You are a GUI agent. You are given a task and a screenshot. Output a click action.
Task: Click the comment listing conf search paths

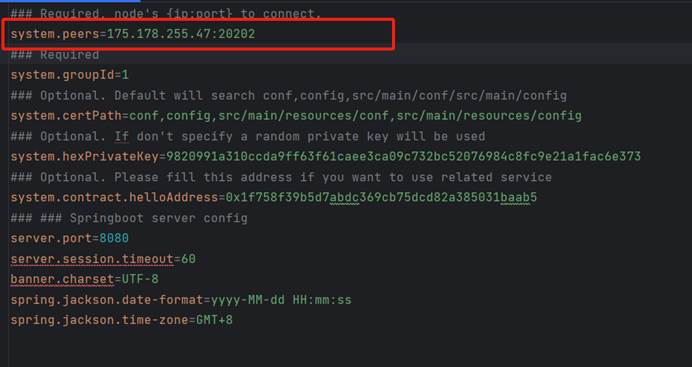(289, 96)
